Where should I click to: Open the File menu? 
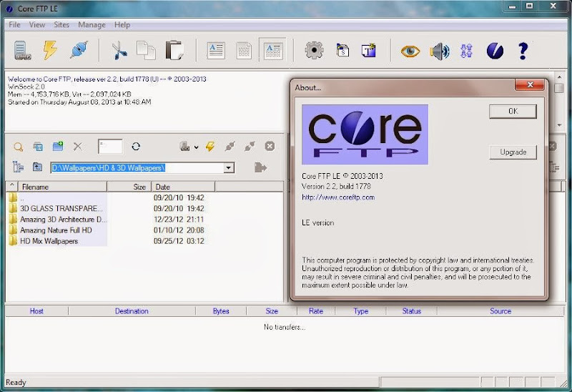click(x=14, y=25)
